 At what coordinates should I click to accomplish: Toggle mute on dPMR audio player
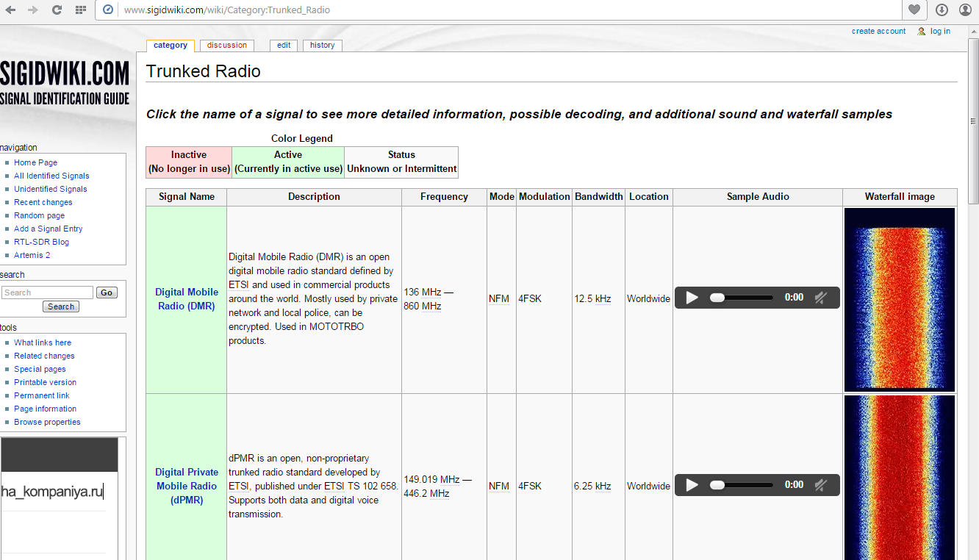point(822,485)
